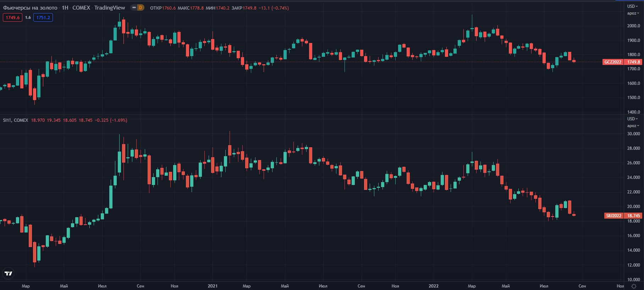Click the 2022 label on time axis
The width and height of the screenshot is (644, 290).
pos(434,286)
